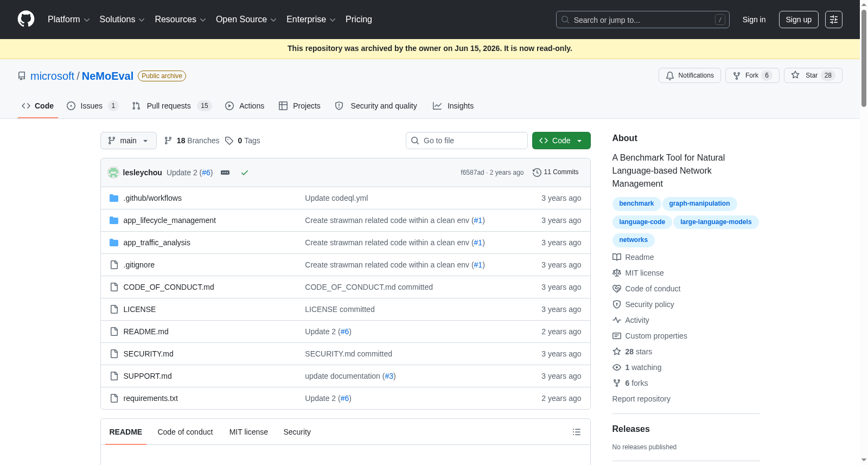Click the SECURITY.md file icon
This screenshot has height=465, width=868.
coord(114,354)
